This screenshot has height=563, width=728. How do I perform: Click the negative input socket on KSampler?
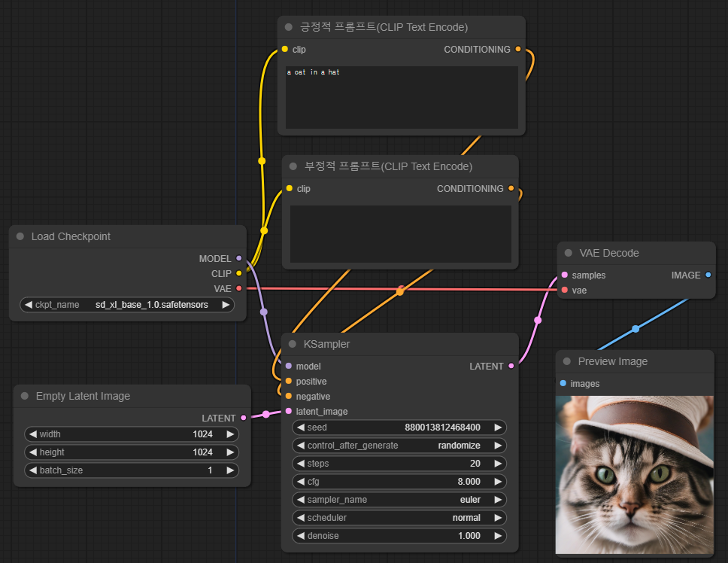click(x=289, y=396)
